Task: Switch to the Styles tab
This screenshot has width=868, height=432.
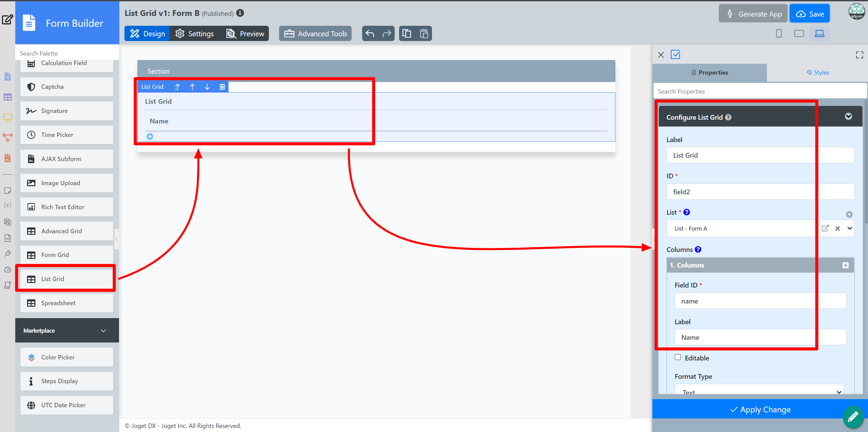Action: 818,73
